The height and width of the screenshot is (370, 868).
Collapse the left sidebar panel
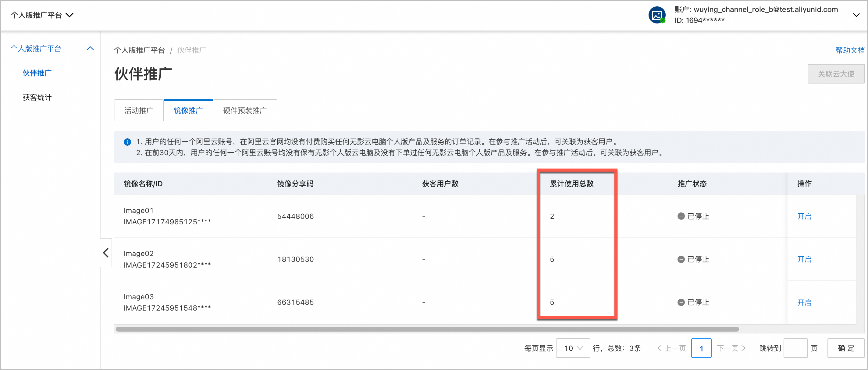[105, 253]
